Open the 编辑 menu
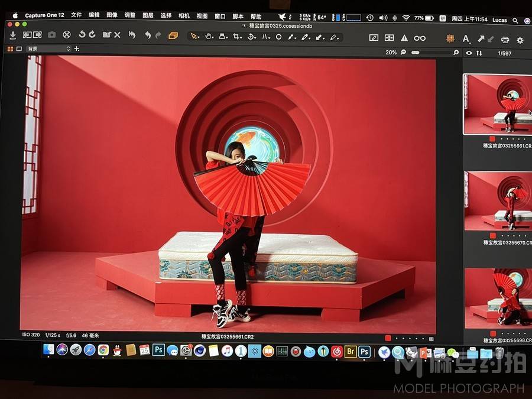The image size is (532, 399). (95, 15)
